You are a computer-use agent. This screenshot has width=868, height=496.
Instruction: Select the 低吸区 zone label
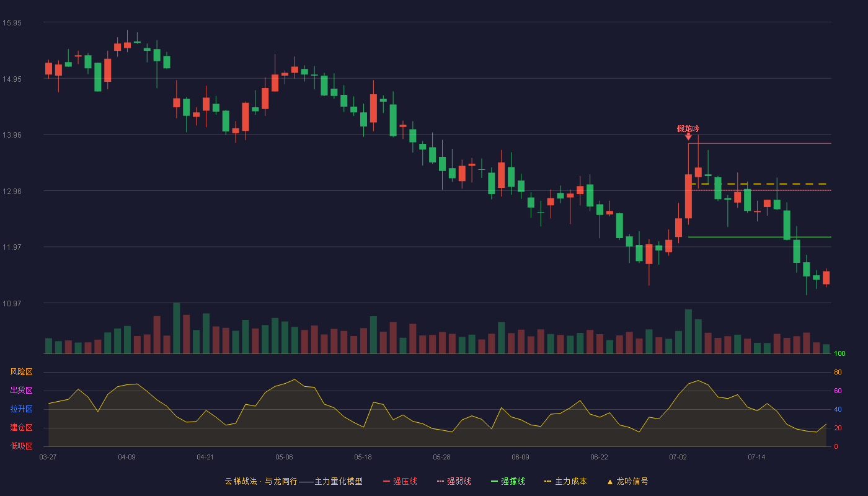(x=21, y=446)
